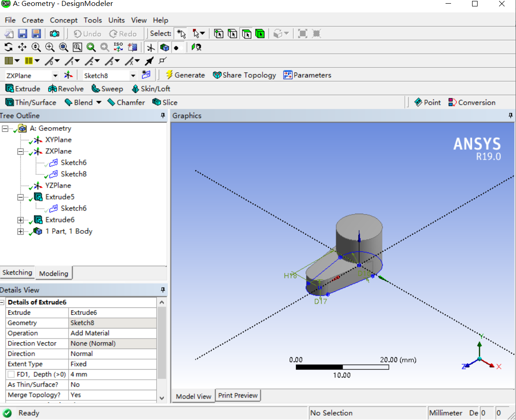The height and width of the screenshot is (420, 516).
Task: Select Sketch8 in the tree outline
Action: pos(73,174)
